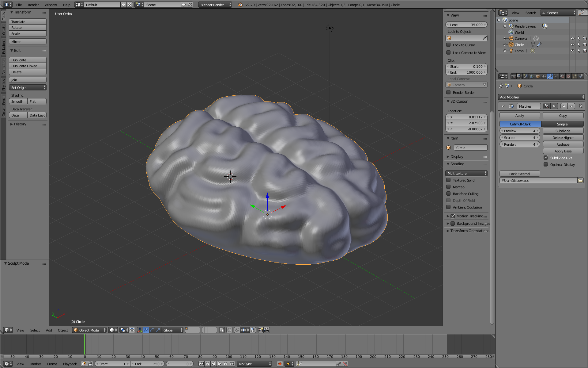Enable Lock Camera to View checkbox
The image size is (588, 368).
[x=448, y=52]
